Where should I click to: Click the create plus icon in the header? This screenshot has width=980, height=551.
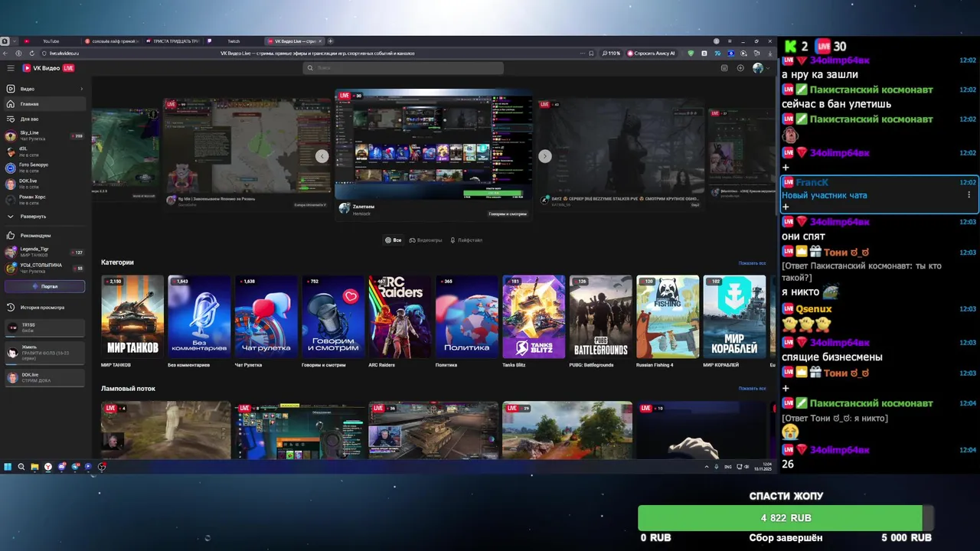[740, 68]
